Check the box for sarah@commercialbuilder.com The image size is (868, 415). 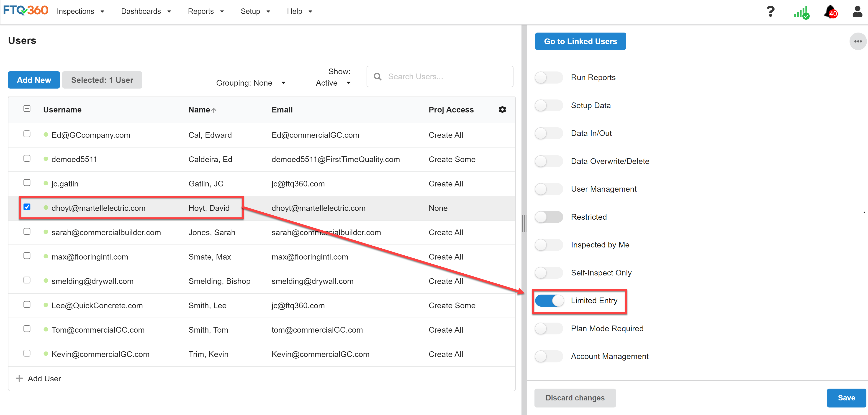point(27,231)
